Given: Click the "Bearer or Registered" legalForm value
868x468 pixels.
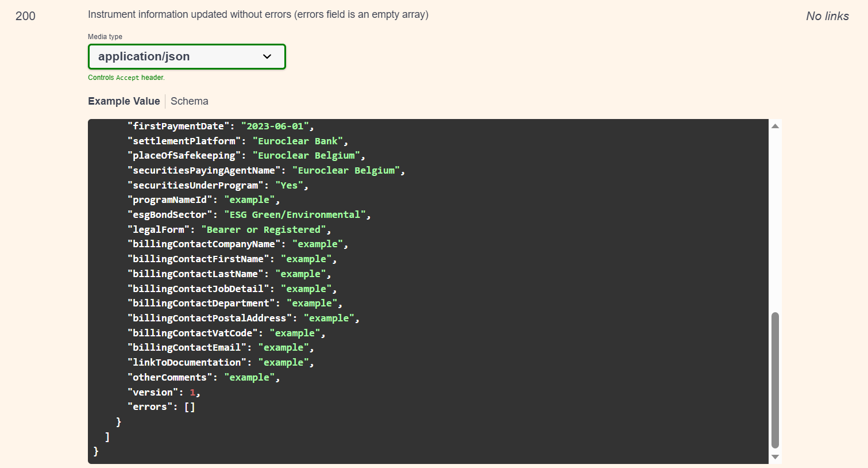Looking at the screenshot, I should [264, 229].
